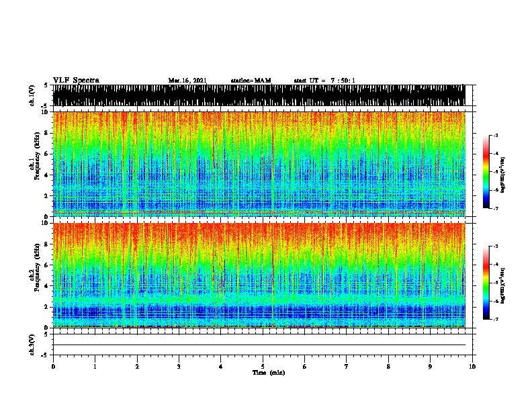Click inside the ch.1 spectrogram panel
This screenshot has width=532, height=411.
[x=259, y=164]
